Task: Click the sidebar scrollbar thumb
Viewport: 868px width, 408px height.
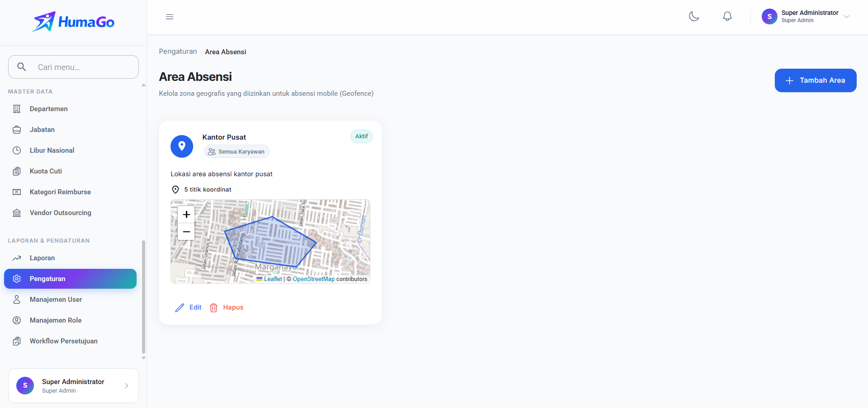Action: (x=144, y=296)
